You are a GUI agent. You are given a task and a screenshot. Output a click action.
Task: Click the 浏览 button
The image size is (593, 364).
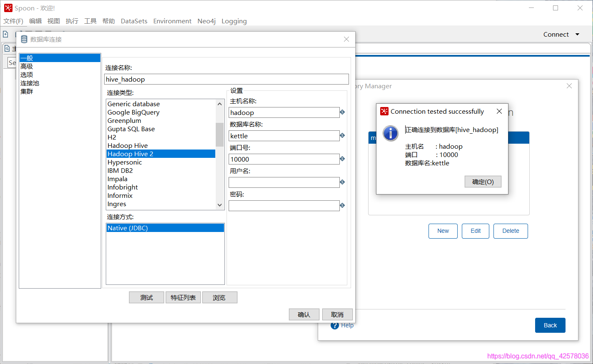(x=220, y=297)
